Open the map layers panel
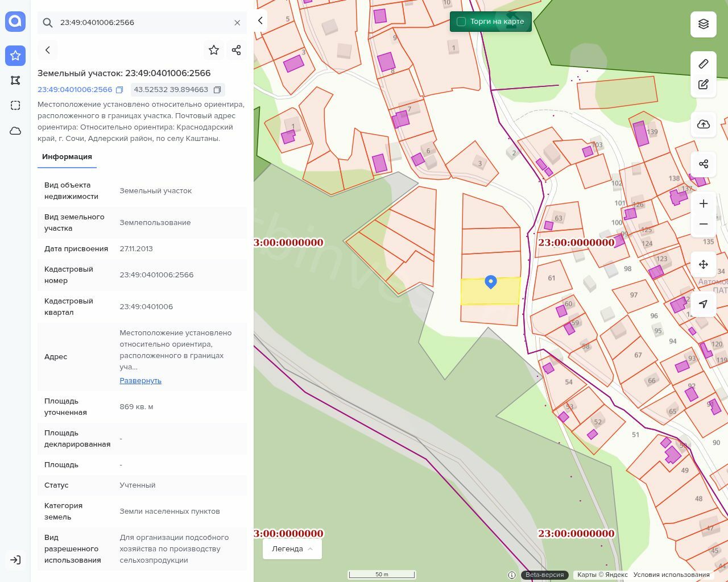This screenshot has height=582, width=728. coord(704,24)
